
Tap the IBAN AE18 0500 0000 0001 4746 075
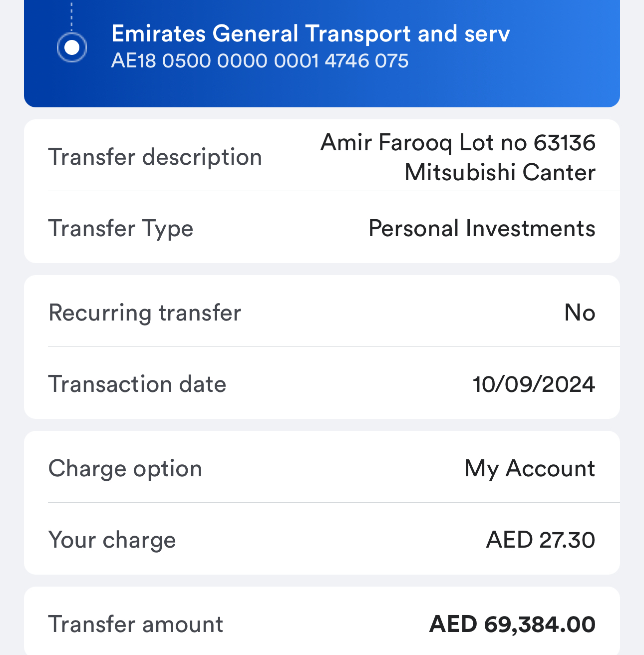pyautogui.click(x=260, y=61)
